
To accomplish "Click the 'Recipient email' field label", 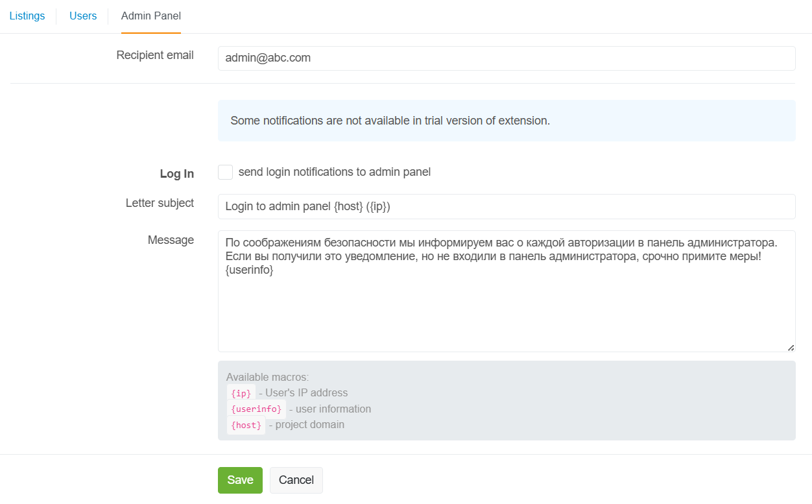I will coord(155,56).
